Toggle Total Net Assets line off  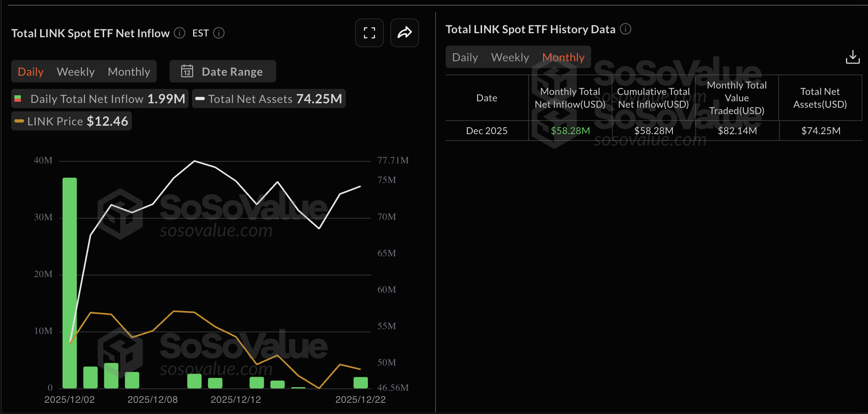click(268, 98)
